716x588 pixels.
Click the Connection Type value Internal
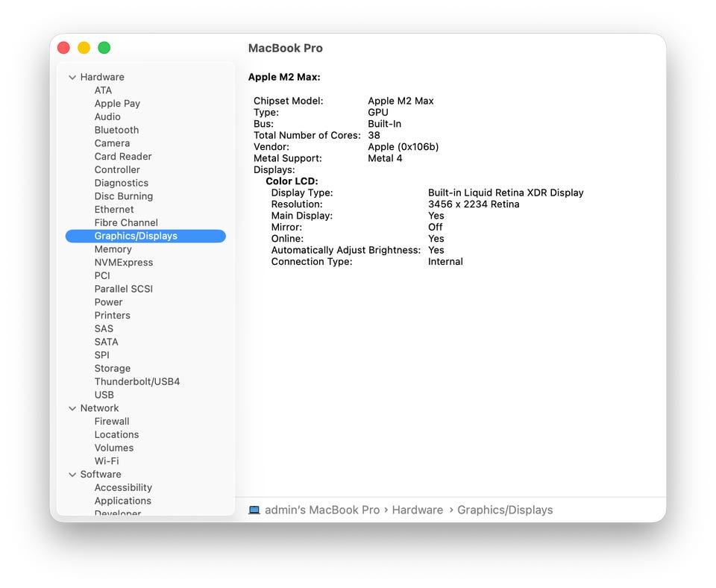click(445, 262)
